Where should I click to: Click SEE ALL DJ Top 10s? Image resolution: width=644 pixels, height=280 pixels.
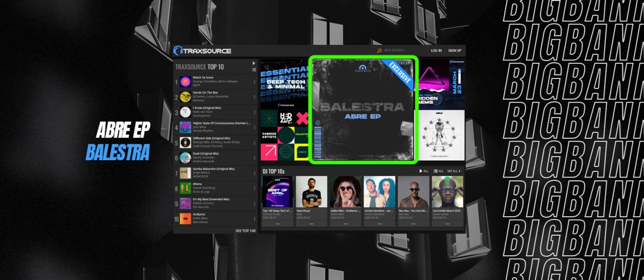(454, 171)
